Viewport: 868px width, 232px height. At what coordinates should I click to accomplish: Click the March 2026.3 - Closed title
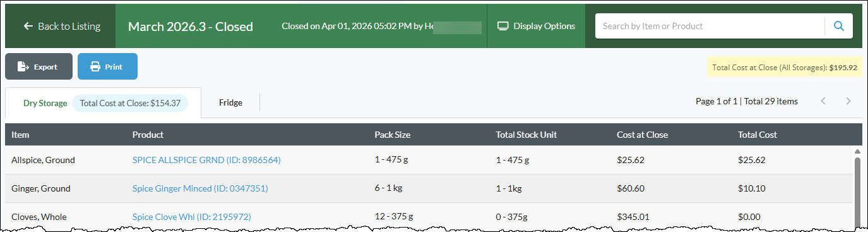tap(191, 27)
